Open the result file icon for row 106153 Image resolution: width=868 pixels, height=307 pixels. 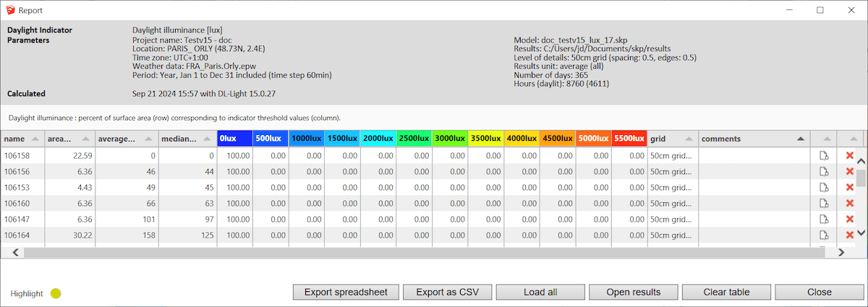coord(823,187)
